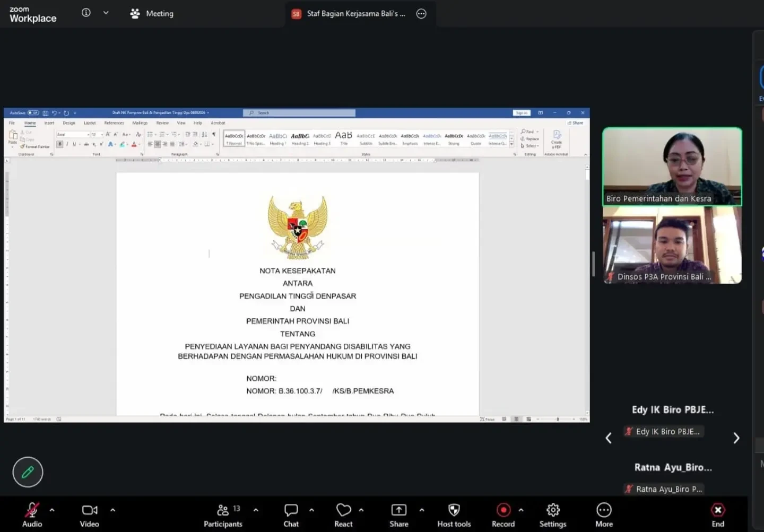This screenshot has height=532, width=764.
Task: Open the More options menu
Action: pyautogui.click(x=604, y=515)
